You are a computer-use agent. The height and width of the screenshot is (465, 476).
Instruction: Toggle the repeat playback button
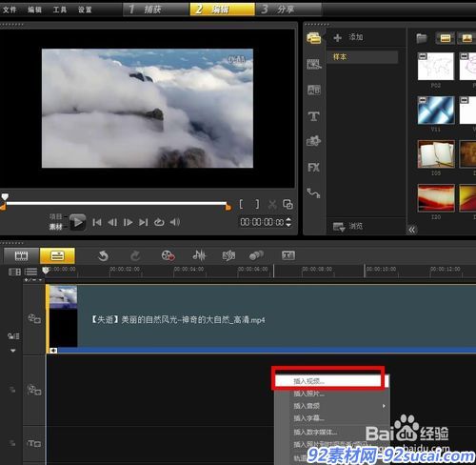tap(159, 222)
